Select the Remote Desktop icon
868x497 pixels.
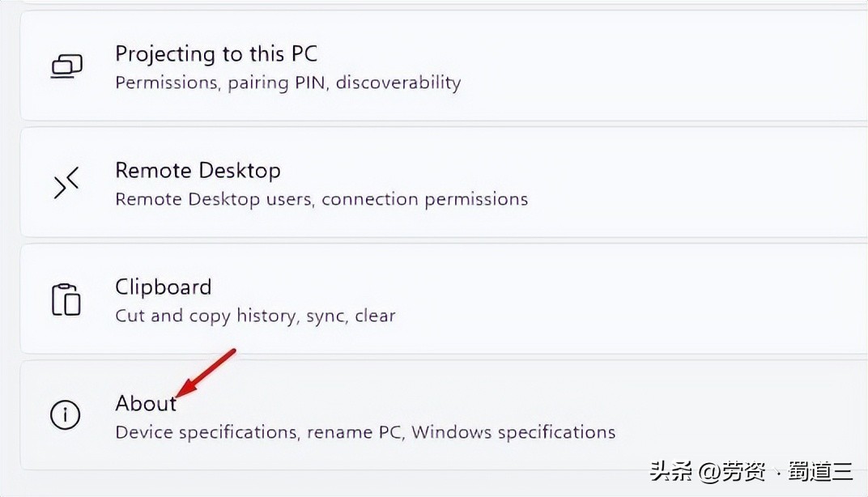click(66, 181)
